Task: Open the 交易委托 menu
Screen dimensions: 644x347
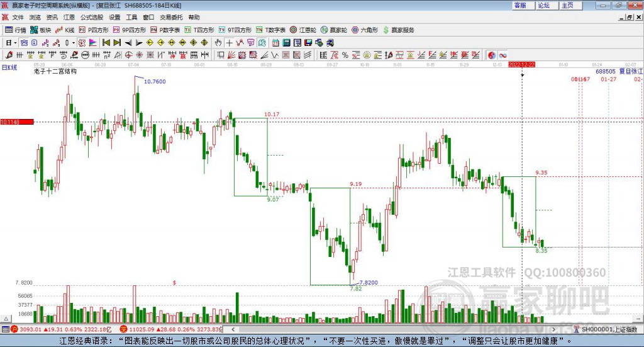Action: click(171, 17)
